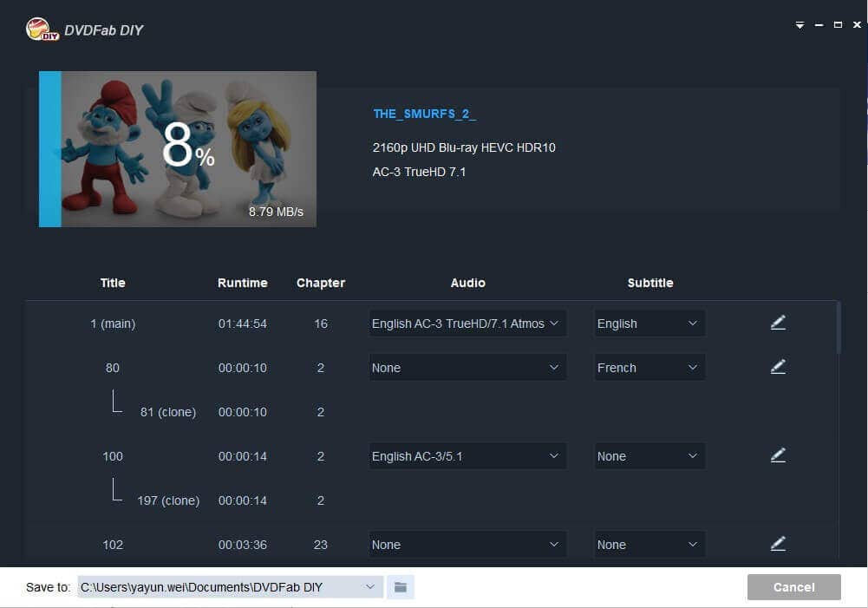Edit title 1 (main) with pencil icon
868x608 pixels.
click(x=778, y=323)
